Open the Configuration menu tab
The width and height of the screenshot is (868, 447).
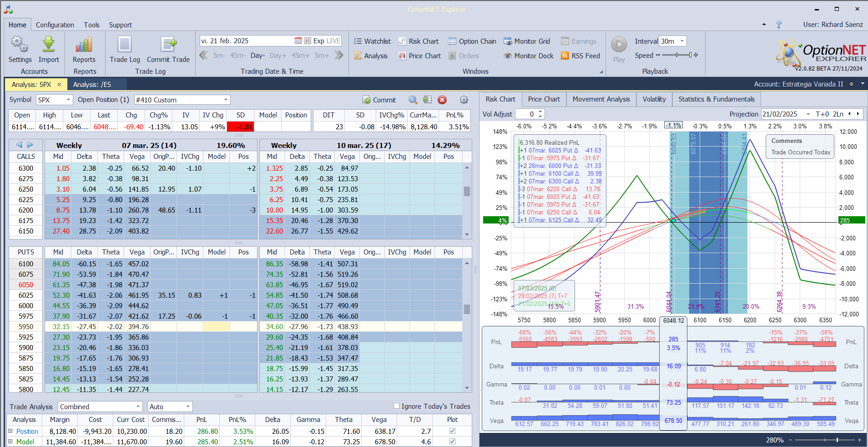(x=55, y=25)
